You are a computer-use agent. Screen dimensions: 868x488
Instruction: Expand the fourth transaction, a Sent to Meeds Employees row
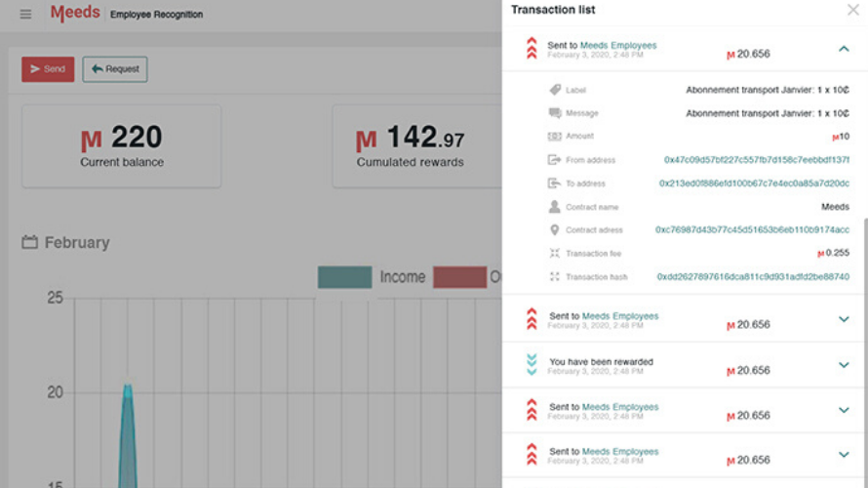[x=844, y=410]
